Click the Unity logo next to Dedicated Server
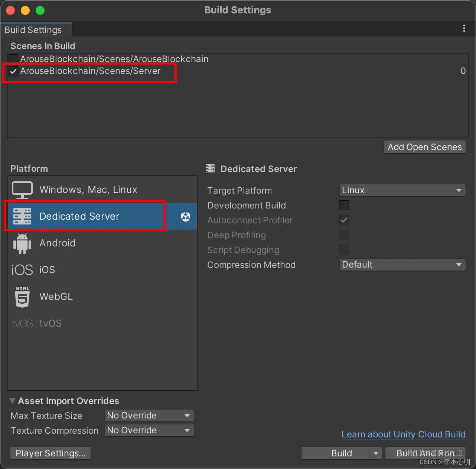Image resolution: width=476 pixels, height=469 pixels. (x=186, y=217)
